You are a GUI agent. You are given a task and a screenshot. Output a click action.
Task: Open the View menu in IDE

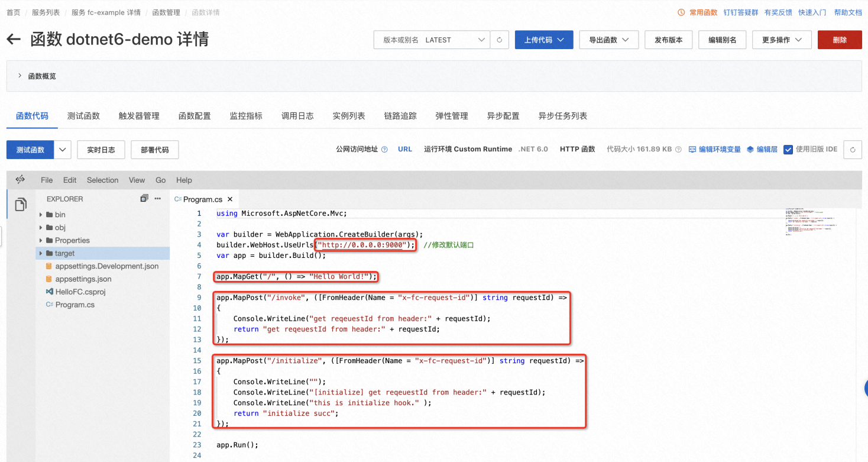[x=137, y=180]
